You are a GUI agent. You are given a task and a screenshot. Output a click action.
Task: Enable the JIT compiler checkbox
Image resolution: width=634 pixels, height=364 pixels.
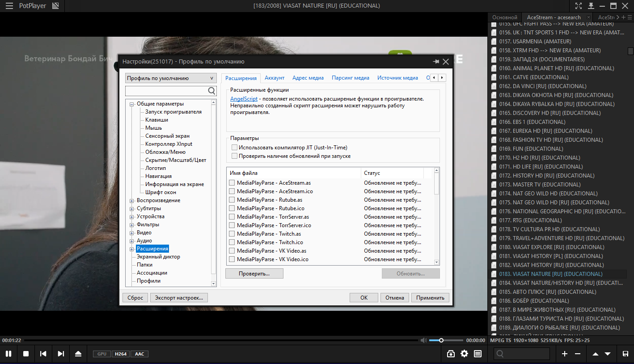[x=234, y=148]
